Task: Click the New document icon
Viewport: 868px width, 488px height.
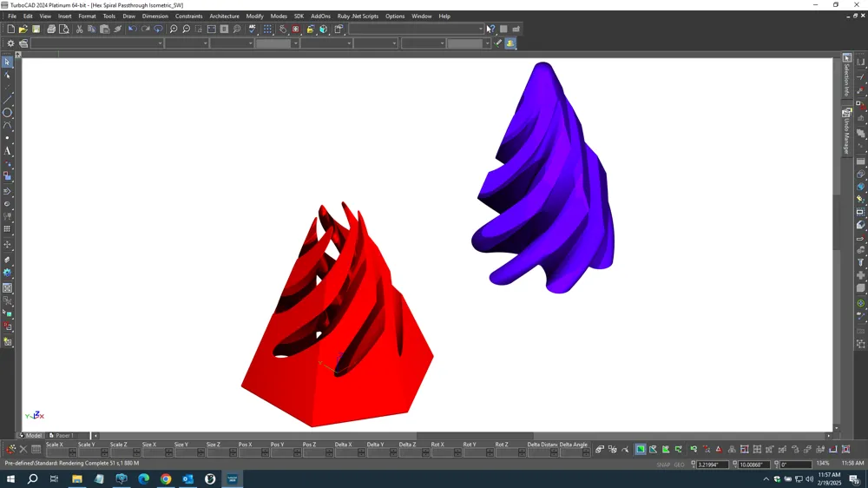Action: (x=10, y=29)
